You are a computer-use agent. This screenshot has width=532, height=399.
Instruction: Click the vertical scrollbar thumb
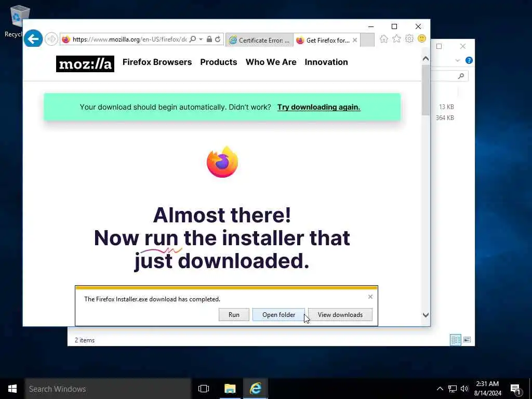[425, 89]
